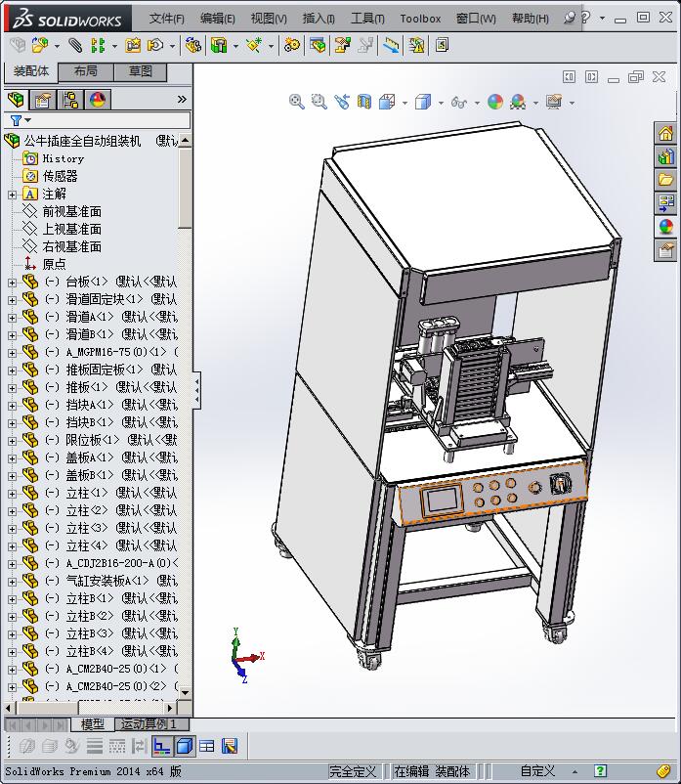Click the Edit Appearance color ball icon
This screenshot has height=784, width=681.
pyautogui.click(x=495, y=102)
